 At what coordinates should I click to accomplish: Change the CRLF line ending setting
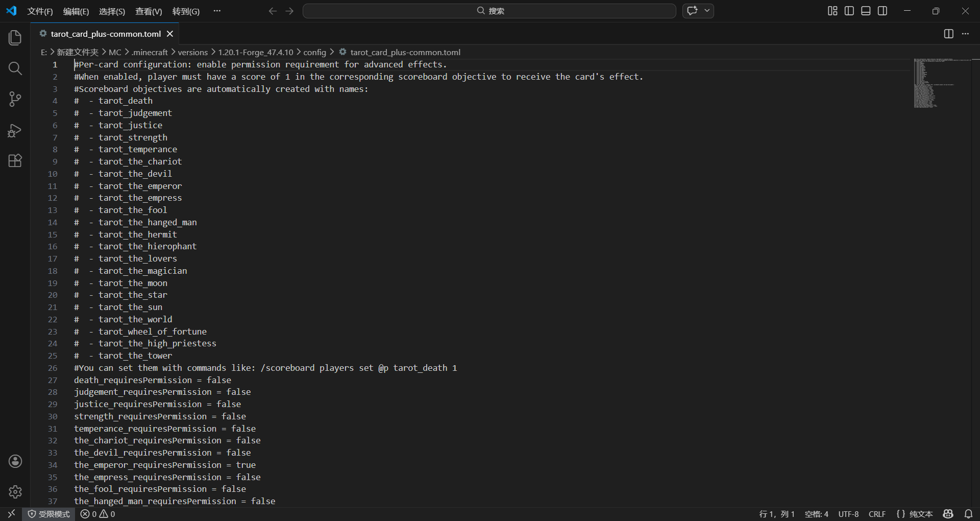[877, 514]
